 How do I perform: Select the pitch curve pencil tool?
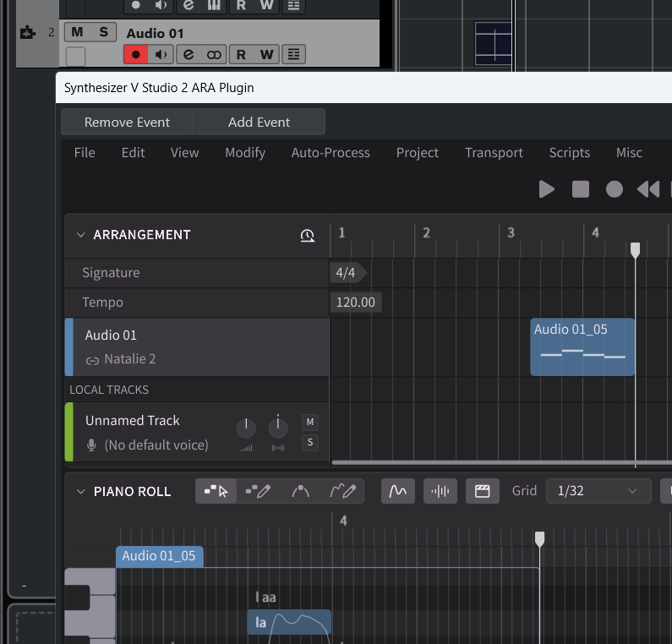coord(343,491)
